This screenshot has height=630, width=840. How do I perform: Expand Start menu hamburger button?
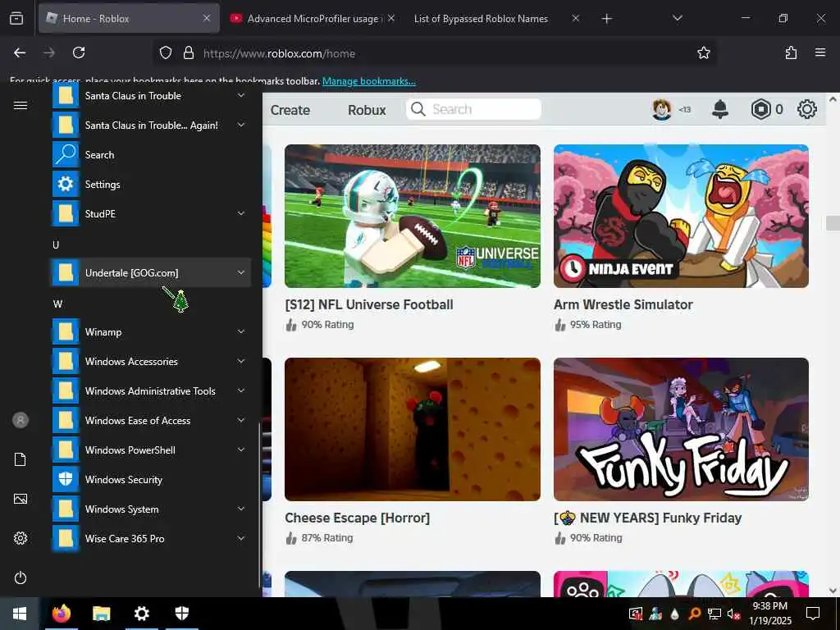pos(21,105)
